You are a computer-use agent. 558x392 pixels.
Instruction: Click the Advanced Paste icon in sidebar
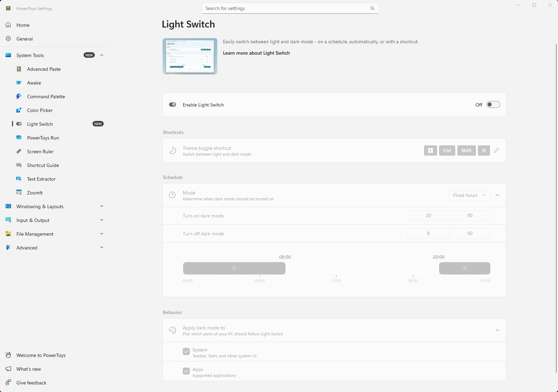coord(19,69)
